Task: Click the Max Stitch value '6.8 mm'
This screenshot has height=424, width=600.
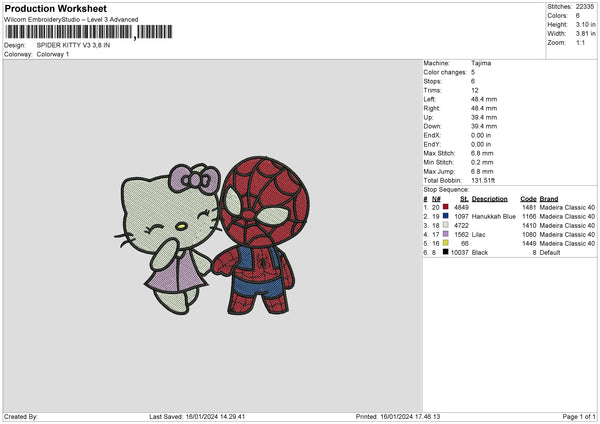Action: 482,153
